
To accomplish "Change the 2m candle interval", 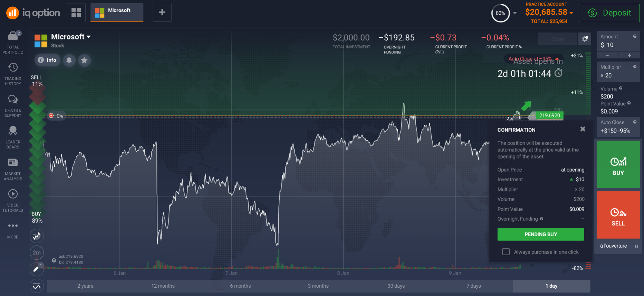I will pos(37,252).
